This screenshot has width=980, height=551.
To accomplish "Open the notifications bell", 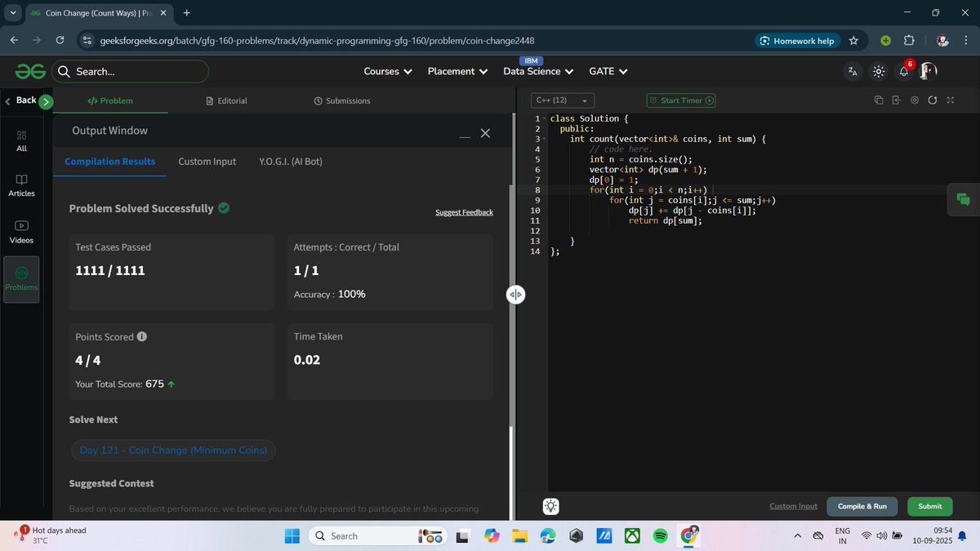I will [x=904, y=71].
